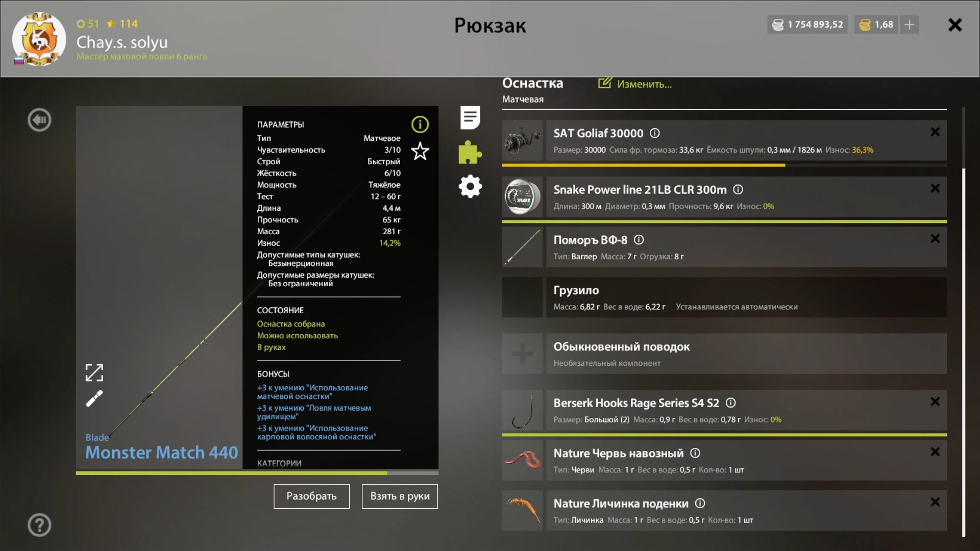Click the mayfly larva thumbnail

pyautogui.click(x=522, y=511)
